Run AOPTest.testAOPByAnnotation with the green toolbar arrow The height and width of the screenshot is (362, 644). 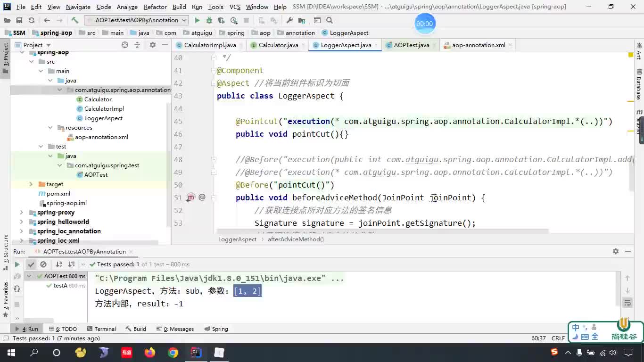197,20
